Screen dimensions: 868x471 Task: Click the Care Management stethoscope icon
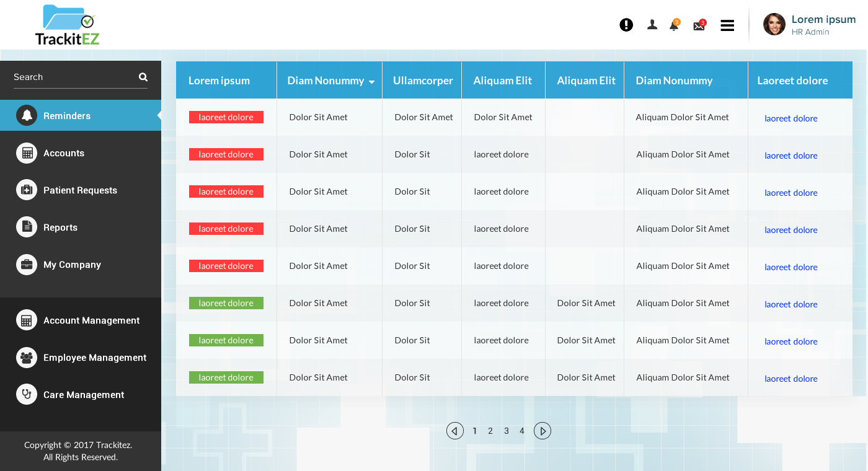point(27,394)
